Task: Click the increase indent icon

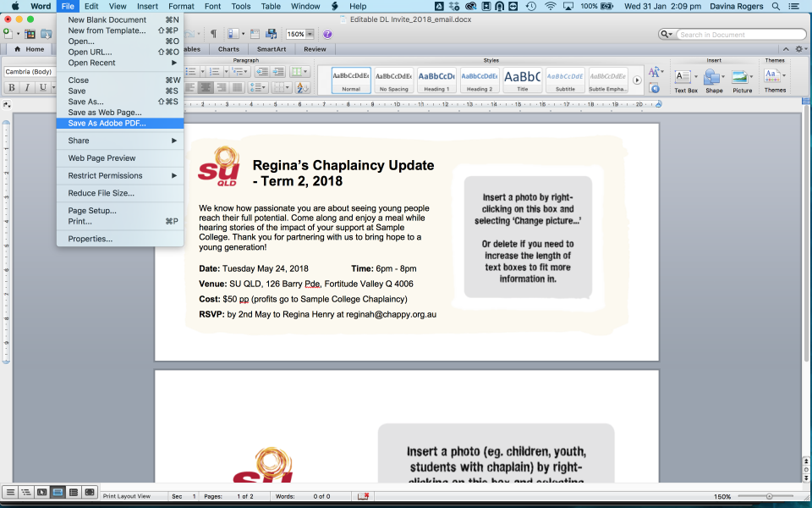Action: coord(278,71)
